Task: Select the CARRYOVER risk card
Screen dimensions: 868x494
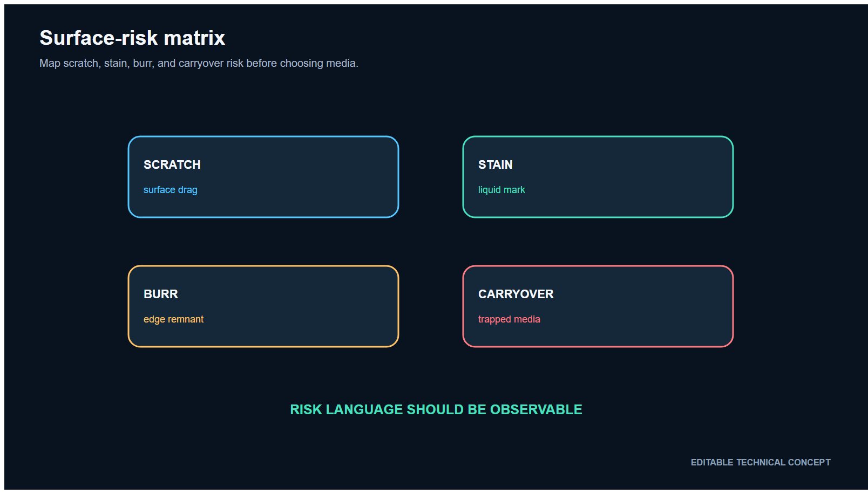Action: coord(598,306)
